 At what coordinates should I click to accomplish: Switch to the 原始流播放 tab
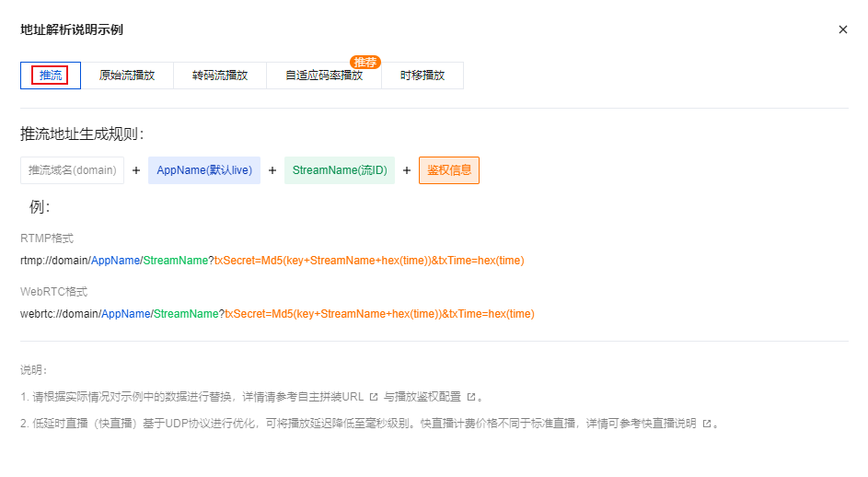point(127,76)
